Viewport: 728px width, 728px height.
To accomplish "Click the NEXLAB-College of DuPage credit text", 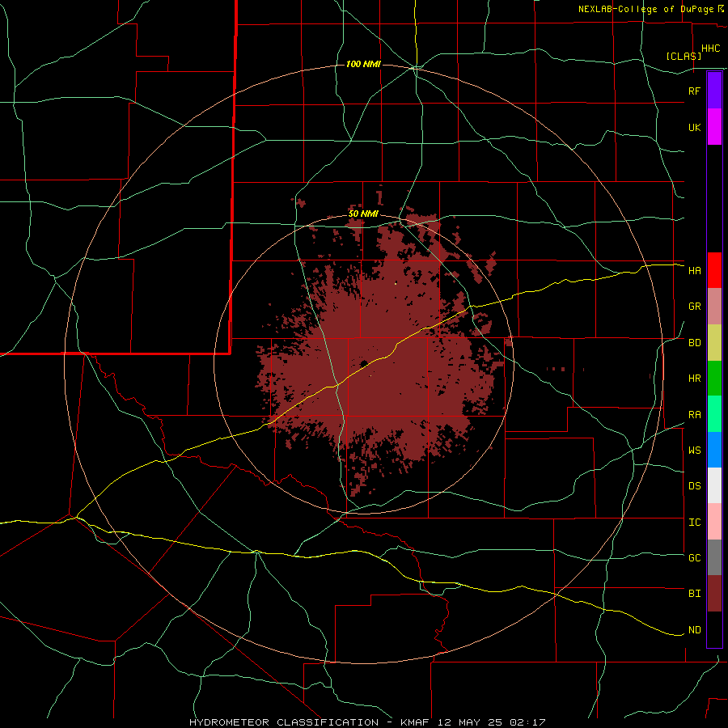I will 645,9.
